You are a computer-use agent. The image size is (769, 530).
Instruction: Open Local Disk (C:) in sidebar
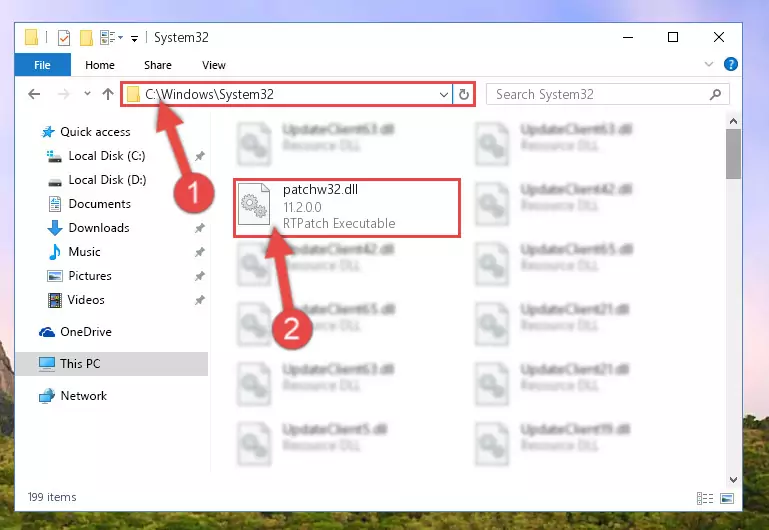pyautogui.click(x=106, y=155)
